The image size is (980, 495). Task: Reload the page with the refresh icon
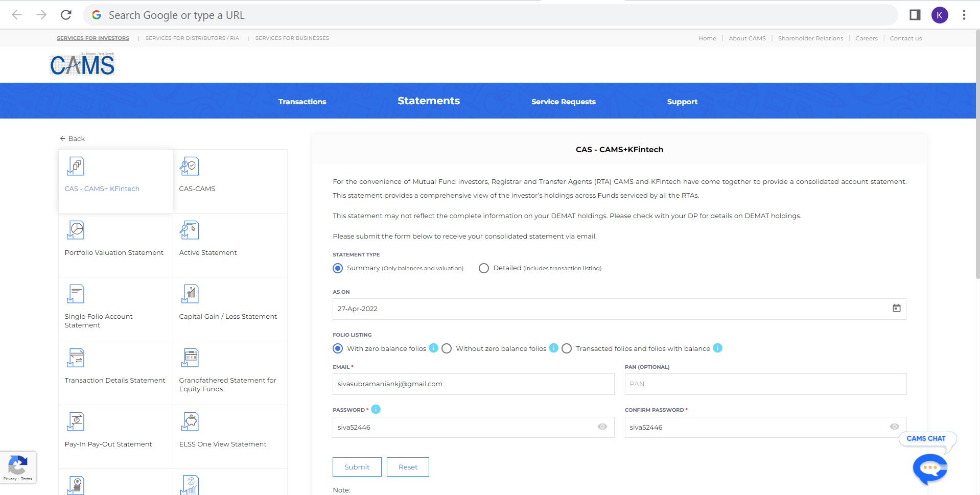coord(66,15)
